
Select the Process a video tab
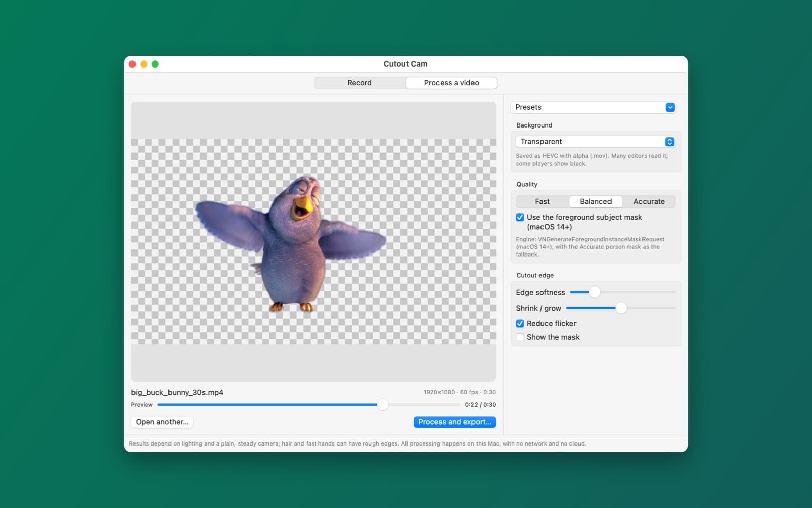point(451,83)
